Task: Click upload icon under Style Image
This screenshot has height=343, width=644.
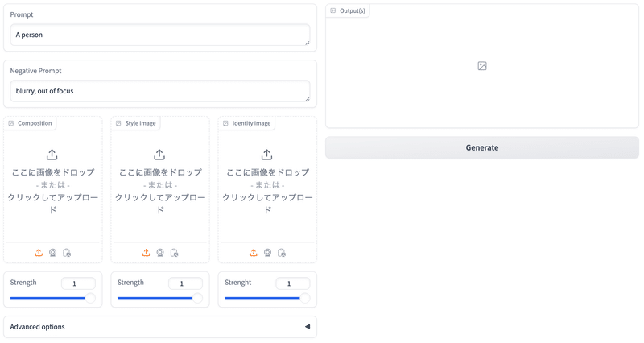Action: coord(146,253)
